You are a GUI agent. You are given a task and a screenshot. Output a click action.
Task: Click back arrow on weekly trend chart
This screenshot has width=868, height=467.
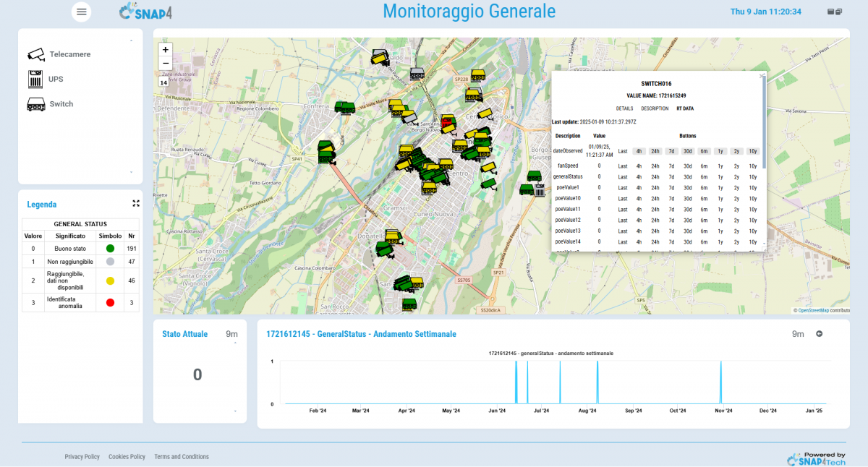pyautogui.click(x=820, y=334)
